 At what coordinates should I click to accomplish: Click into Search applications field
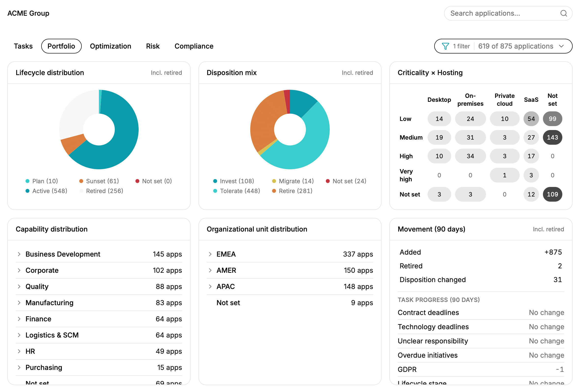pos(508,13)
